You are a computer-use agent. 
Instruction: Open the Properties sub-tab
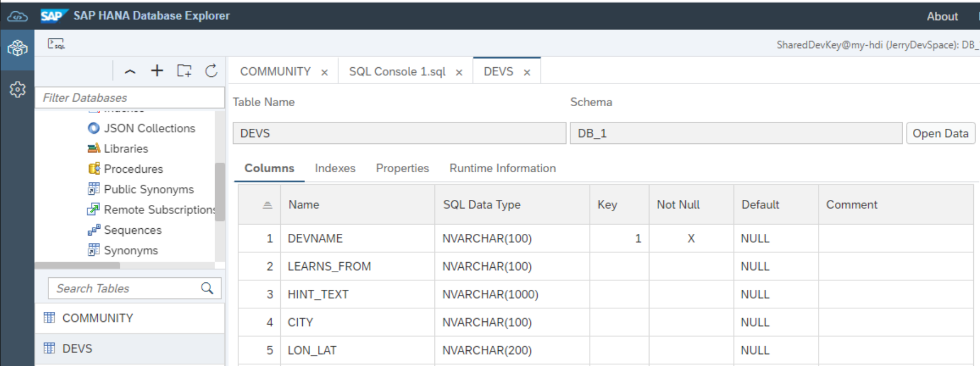[x=402, y=168]
